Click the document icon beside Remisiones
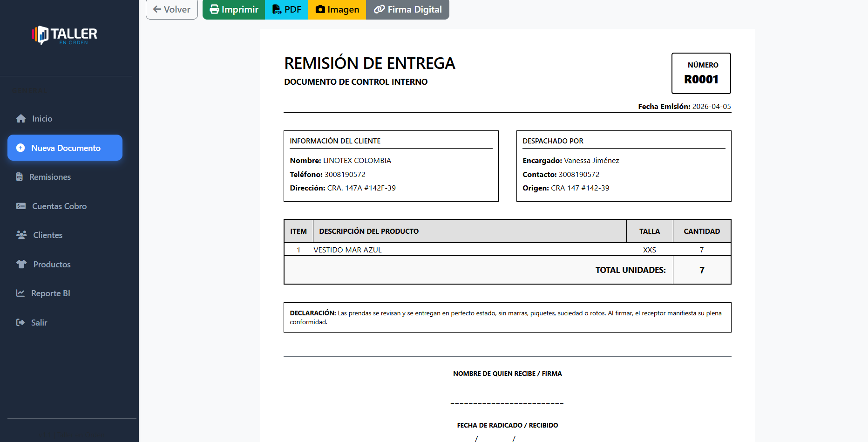The image size is (868, 442). (20, 177)
